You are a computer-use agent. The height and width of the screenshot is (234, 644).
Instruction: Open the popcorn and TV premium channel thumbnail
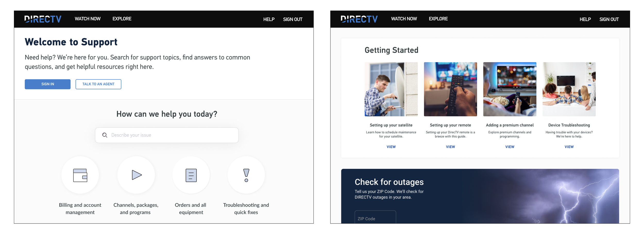[510, 89]
